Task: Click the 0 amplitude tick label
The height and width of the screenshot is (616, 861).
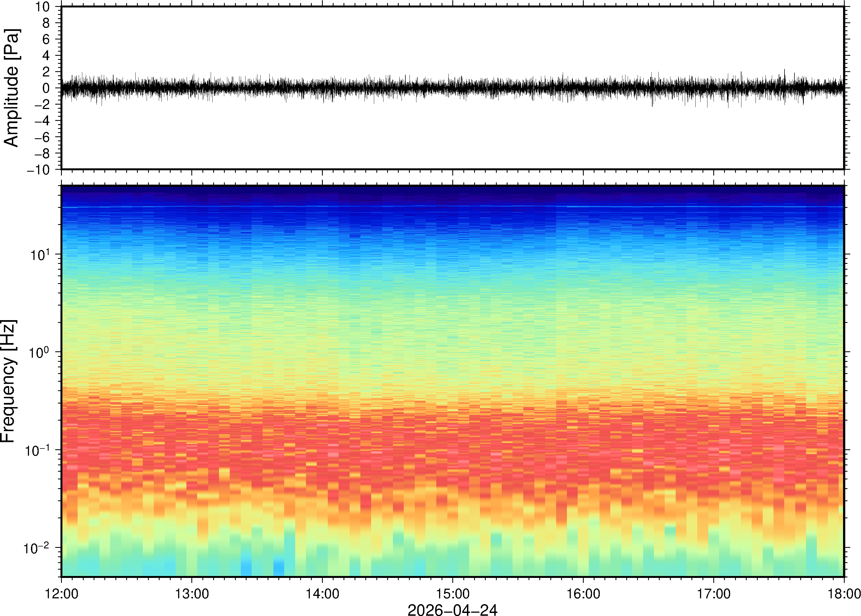Action: pos(46,88)
